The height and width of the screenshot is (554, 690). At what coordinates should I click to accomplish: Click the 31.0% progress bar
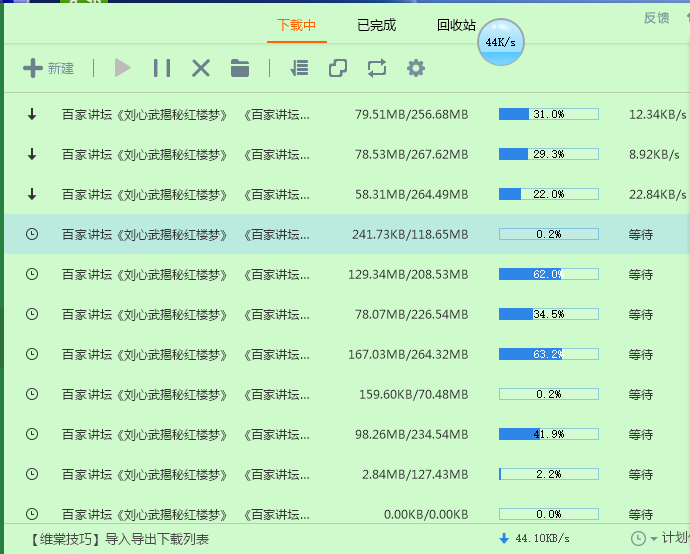pos(549,114)
